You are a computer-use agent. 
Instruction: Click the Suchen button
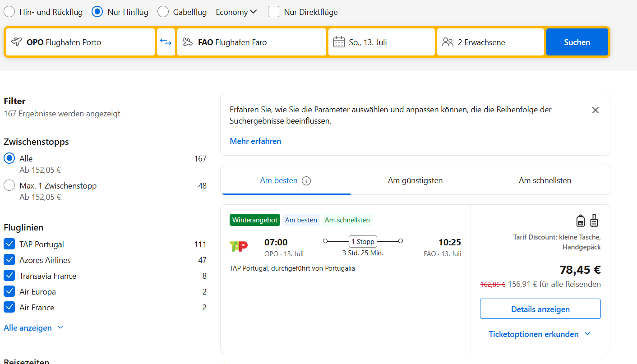click(x=577, y=42)
